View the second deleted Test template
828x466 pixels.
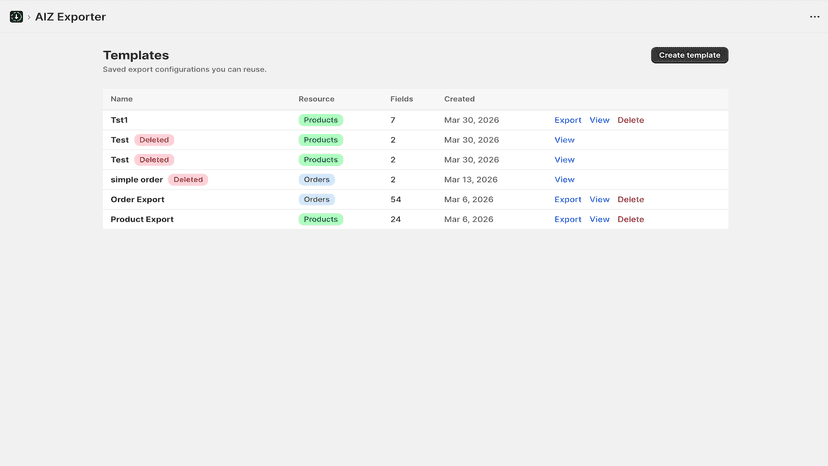click(x=564, y=160)
